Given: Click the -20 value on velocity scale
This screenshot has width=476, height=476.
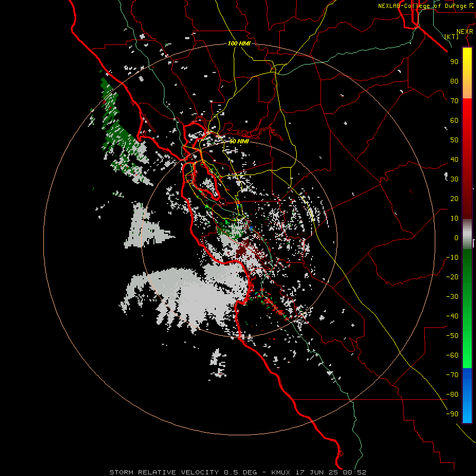Looking at the screenshot, I should (452, 277).
